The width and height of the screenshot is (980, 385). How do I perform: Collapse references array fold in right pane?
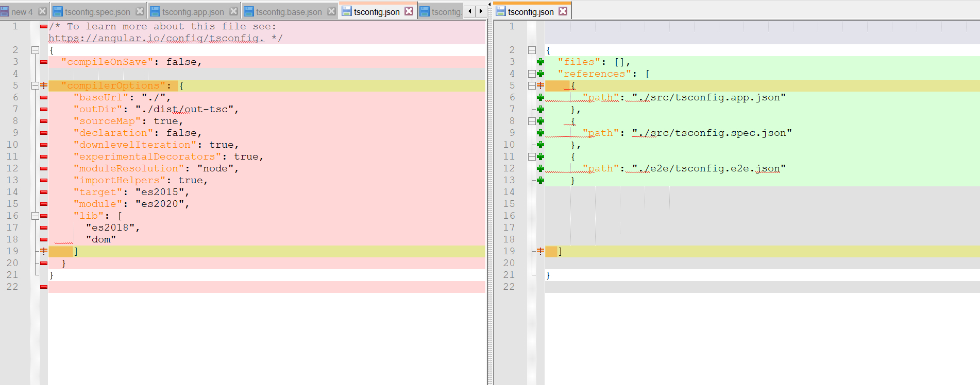tap(532, 74)
